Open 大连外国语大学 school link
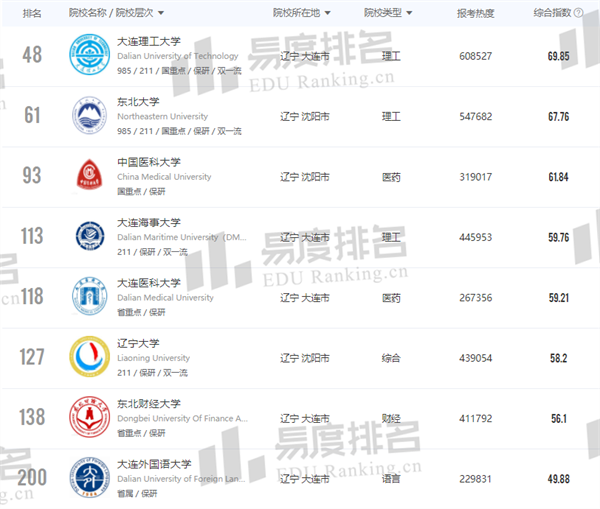This screenshot has height=509, width=600. point(154,464)
